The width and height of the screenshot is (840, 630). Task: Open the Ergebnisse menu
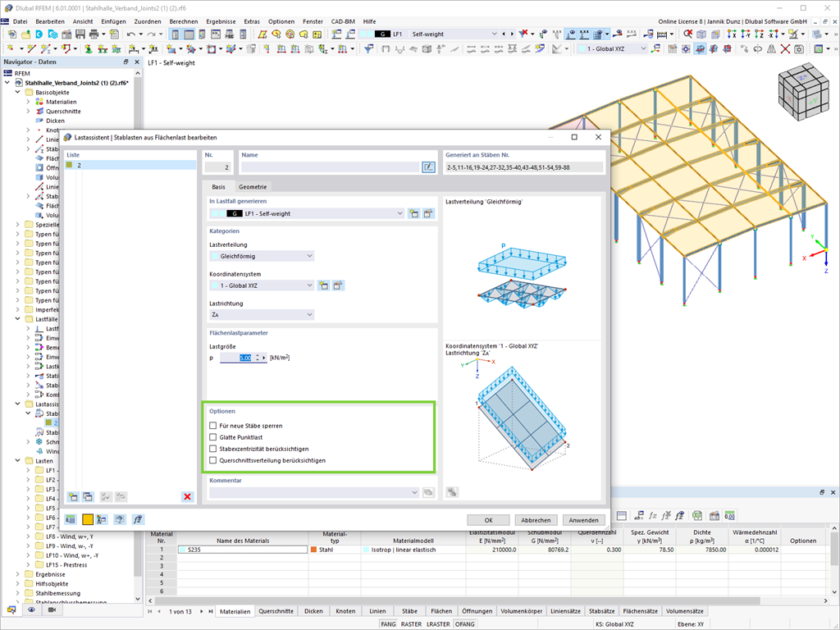(x=221, y=21)
